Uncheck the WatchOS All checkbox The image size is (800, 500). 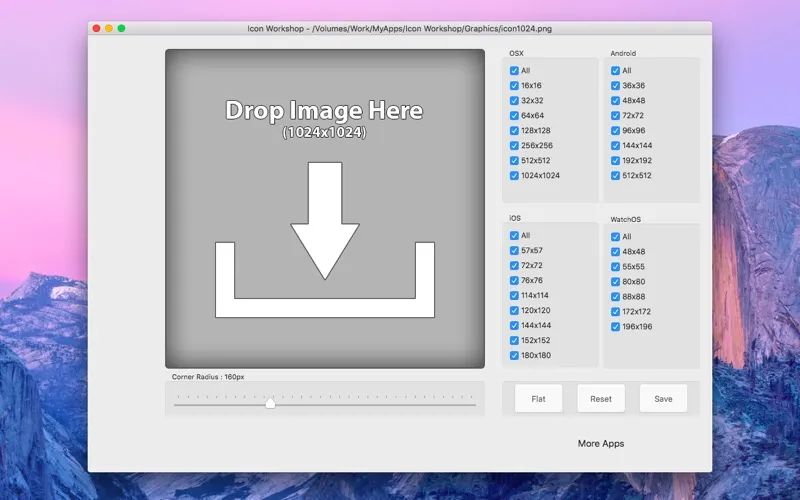pyautogui.click(x=615, y=237)
